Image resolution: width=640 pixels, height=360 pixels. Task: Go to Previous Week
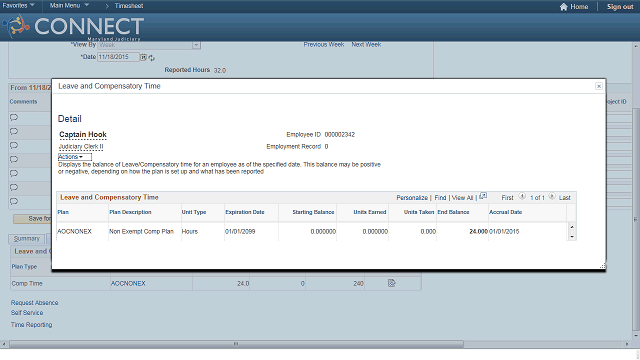click(324, 44)
